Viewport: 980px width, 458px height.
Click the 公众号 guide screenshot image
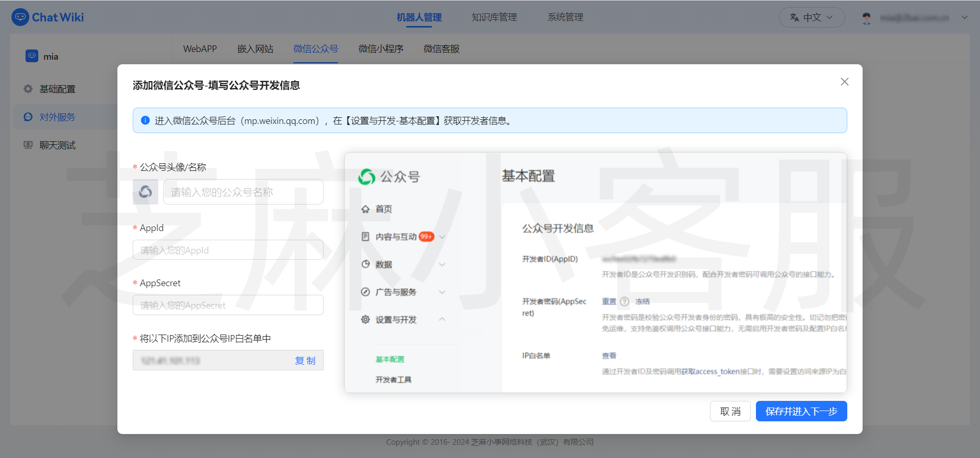[x=596, y=272]
